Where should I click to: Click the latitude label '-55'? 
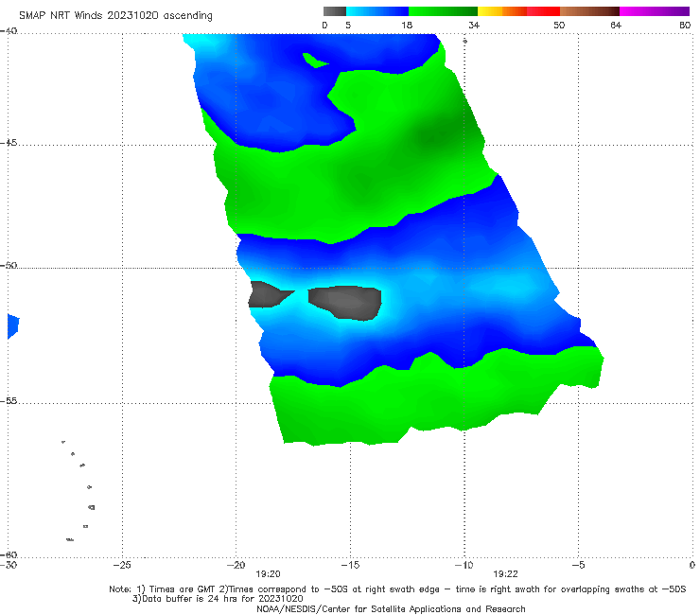pyautogui.click(x=9, y=401)
